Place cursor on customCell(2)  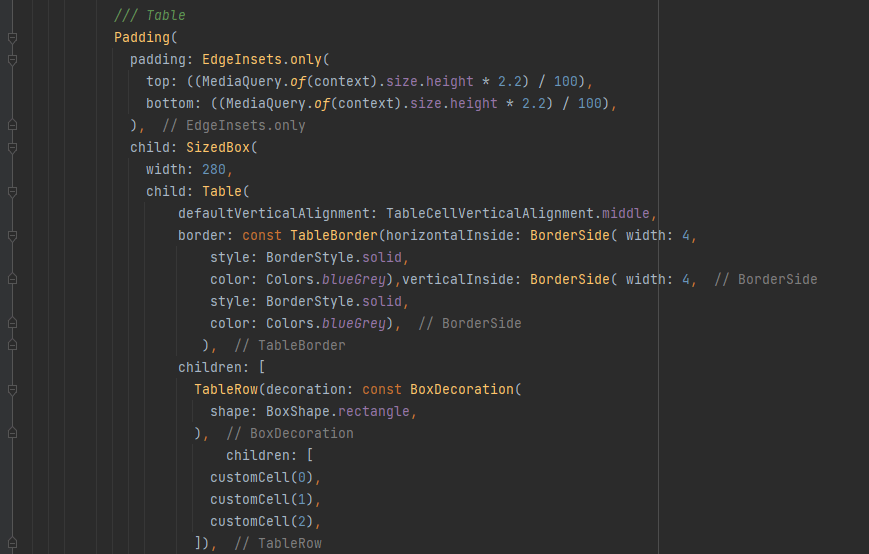tap(264, 521)
